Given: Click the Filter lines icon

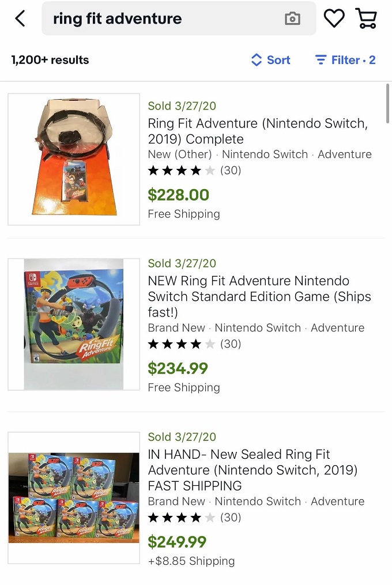Looking at the screenshot, I should tap(321, 60).
